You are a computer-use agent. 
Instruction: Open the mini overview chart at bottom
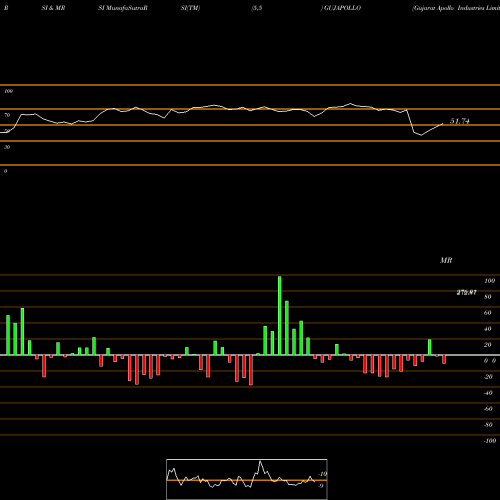click(247, 479)
